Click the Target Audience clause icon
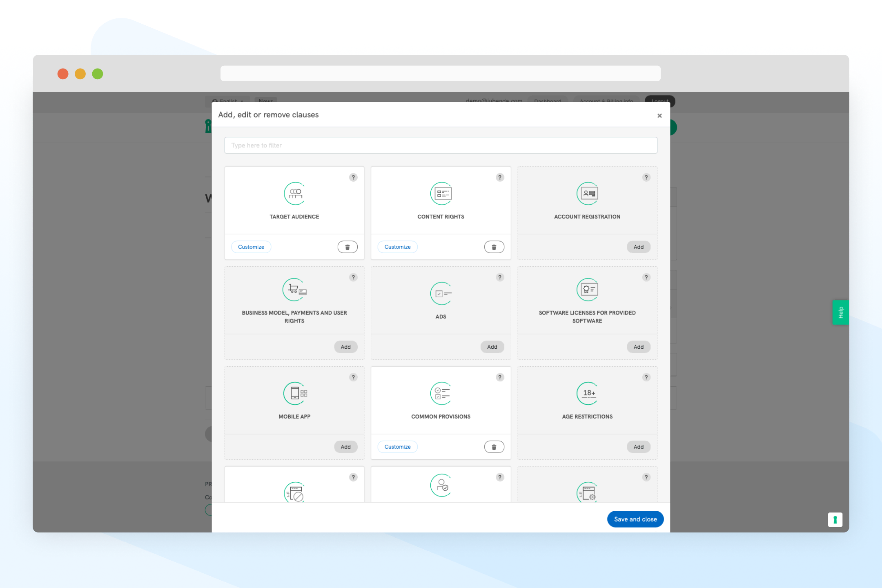 pyautogui.click(x=294, y=194)
